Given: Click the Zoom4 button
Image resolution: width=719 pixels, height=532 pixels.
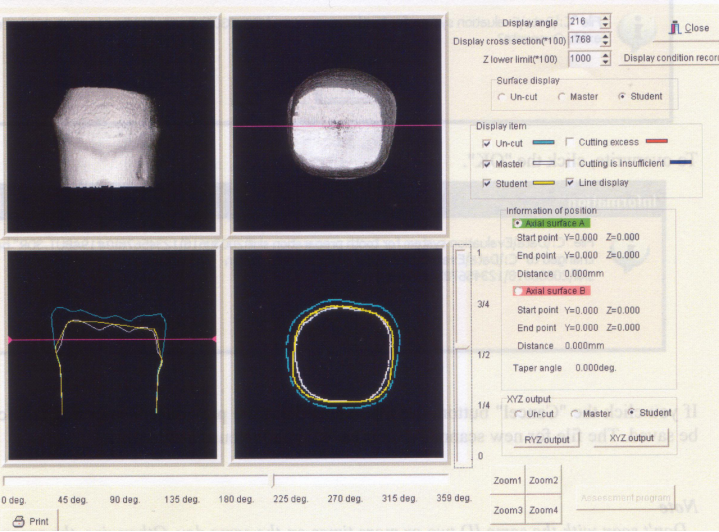Looking at the screenshot, I should click(544, 511).
